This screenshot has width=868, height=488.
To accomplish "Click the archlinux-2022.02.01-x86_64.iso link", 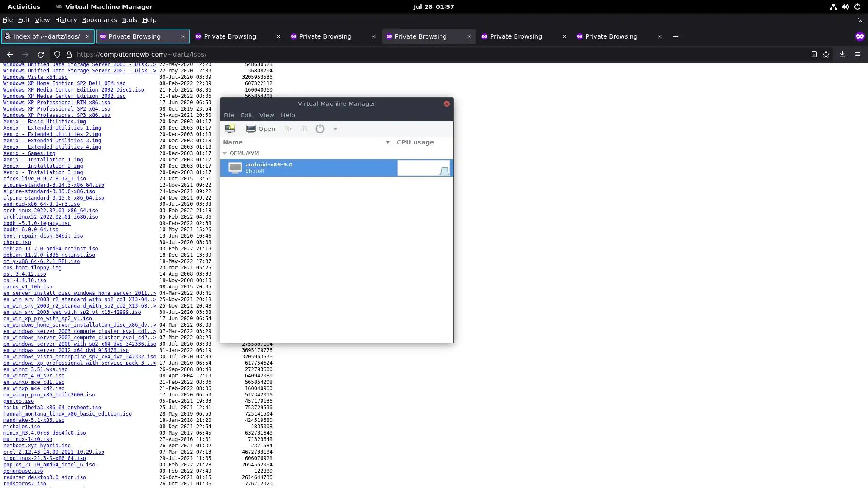I will [x=50, y=211].
